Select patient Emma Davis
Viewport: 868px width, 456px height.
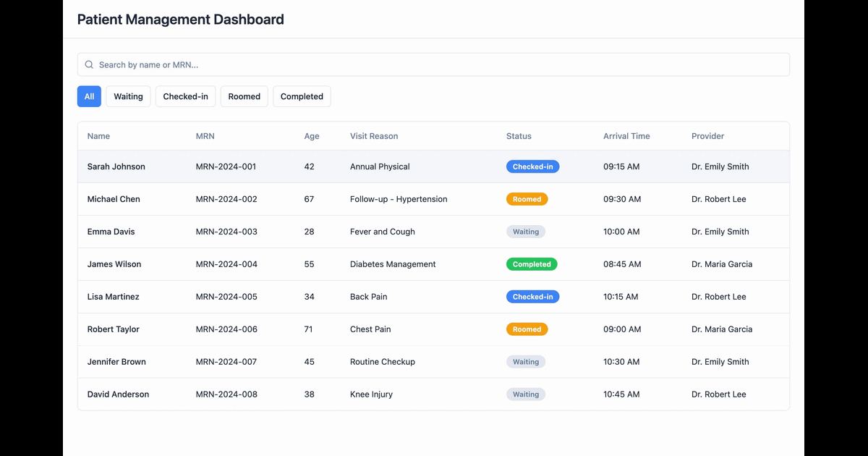(x=433, y=232)
